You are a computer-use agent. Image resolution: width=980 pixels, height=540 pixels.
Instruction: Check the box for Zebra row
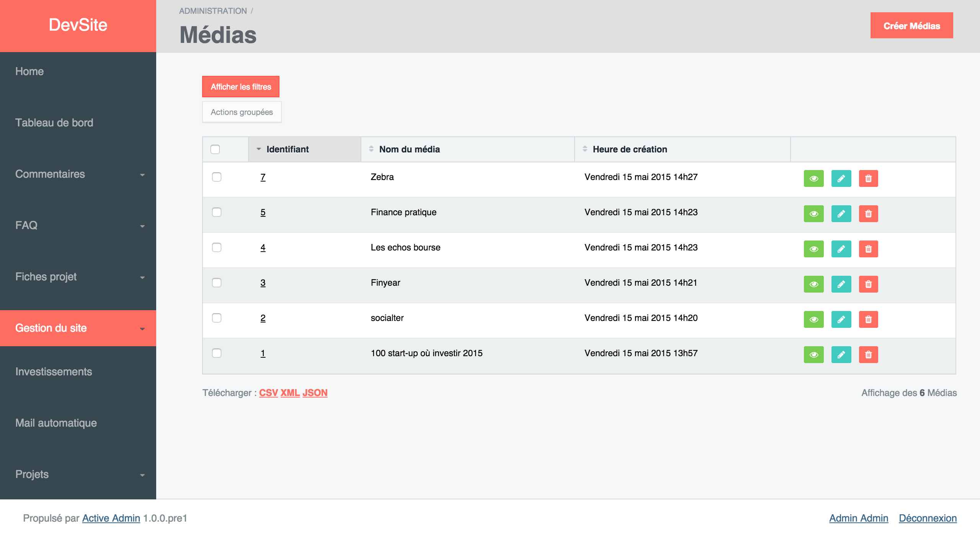217,177
